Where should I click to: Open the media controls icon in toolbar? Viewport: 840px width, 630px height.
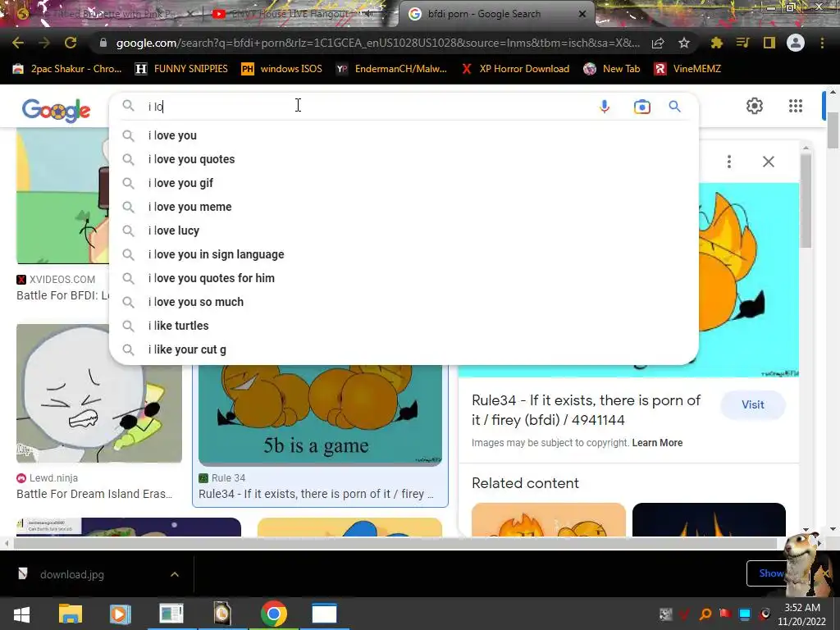pos(742,43)
